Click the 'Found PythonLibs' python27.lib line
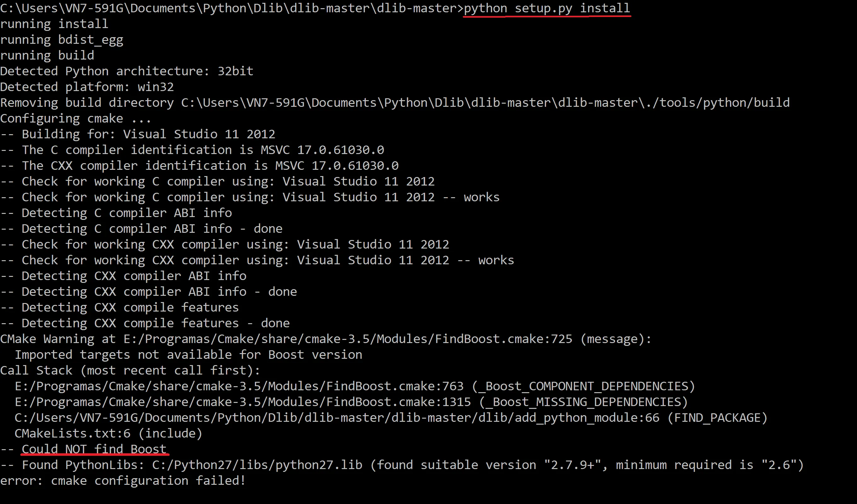This screenshot has height=504, width=857. click(x=402, y=465)
